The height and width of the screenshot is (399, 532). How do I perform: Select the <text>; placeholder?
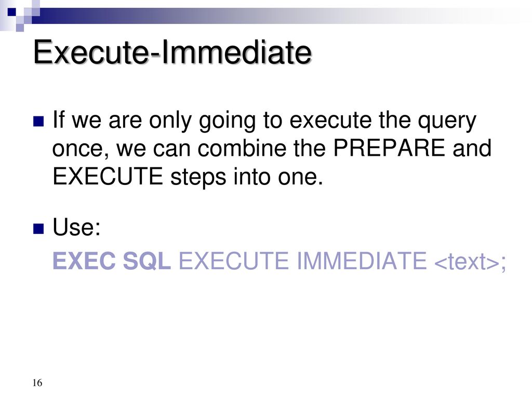coord(470,262)
